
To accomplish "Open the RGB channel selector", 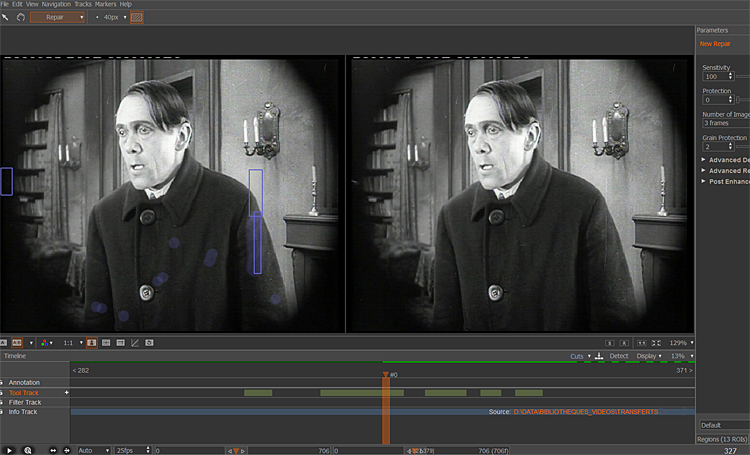I will (x=46, y=343).
